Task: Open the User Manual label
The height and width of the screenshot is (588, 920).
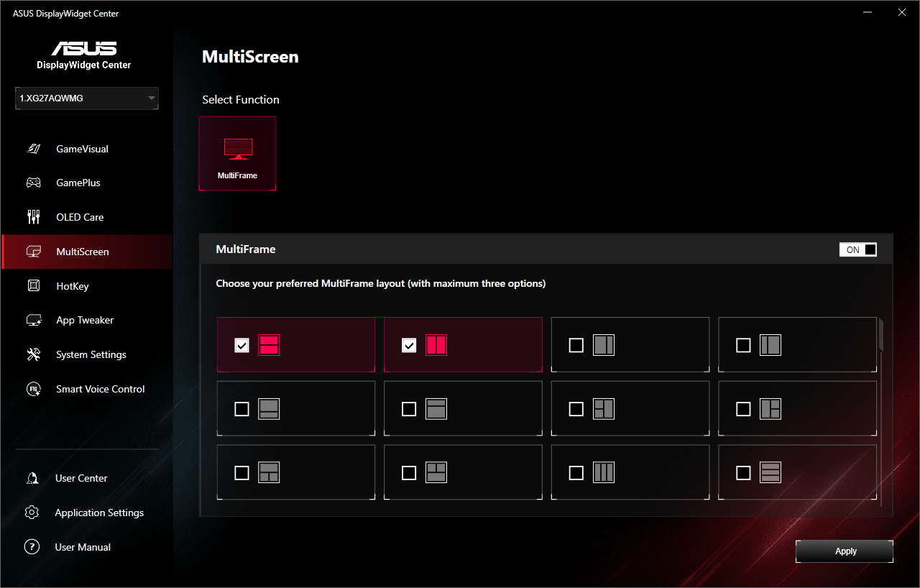Action: click(x=83, y=547)
